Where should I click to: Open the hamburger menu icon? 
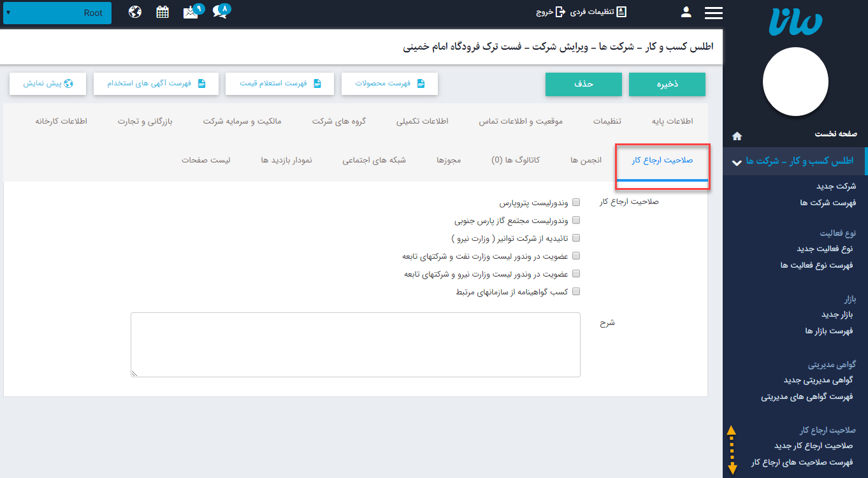[714, 12]
